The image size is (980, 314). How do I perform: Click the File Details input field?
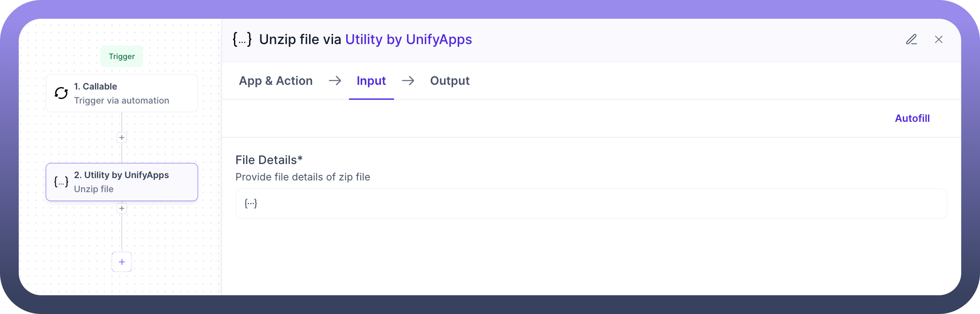pos(590,203)
